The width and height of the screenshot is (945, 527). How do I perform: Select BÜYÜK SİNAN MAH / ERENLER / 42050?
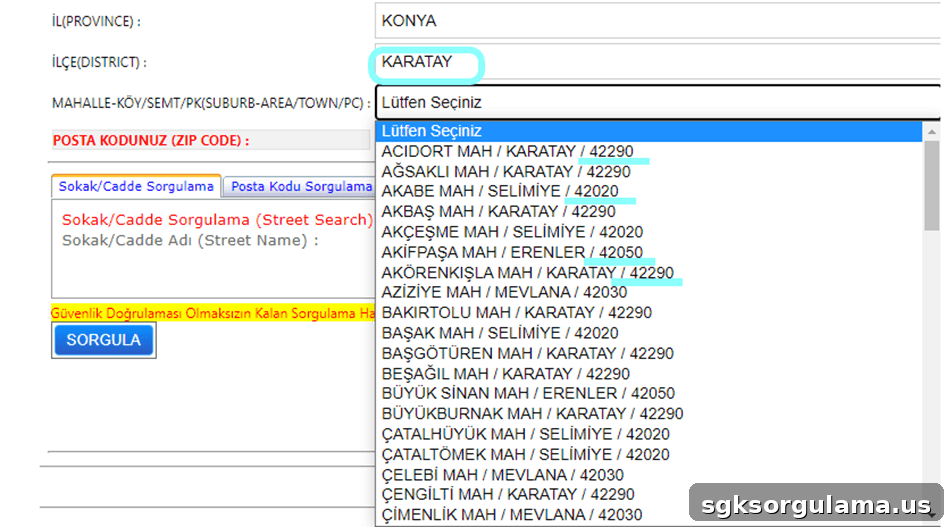649,394
